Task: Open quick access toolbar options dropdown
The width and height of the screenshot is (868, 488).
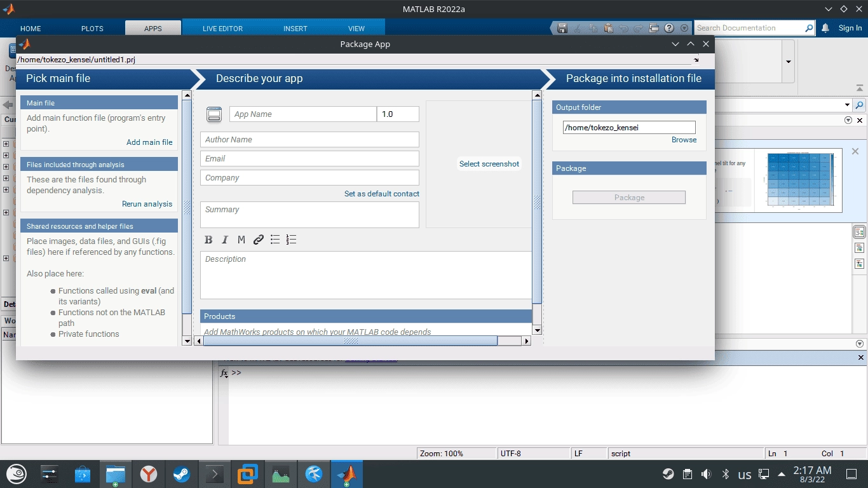Action: 684,28
